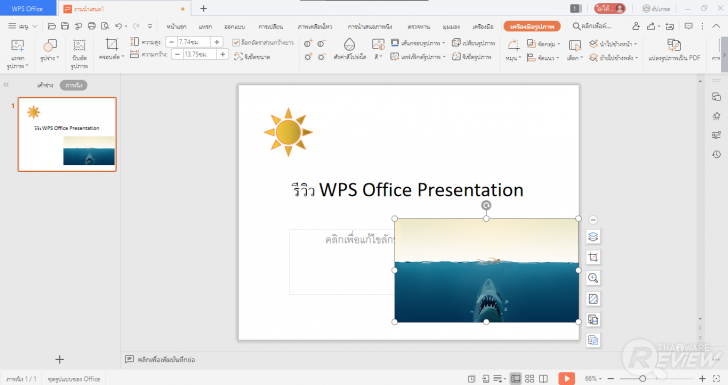Decrease picture brightness sun icon
The height and width of the screenshot is (385, 728).
[x=321, y=57]
